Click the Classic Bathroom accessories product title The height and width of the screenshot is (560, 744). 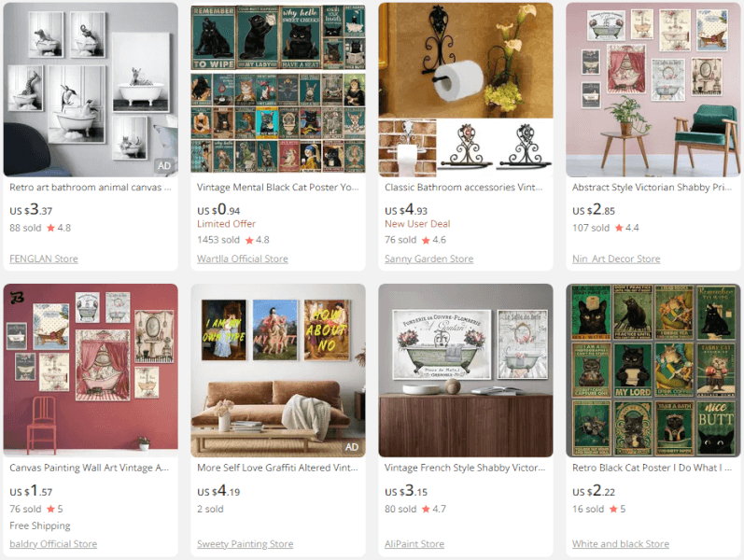[464, 187]
